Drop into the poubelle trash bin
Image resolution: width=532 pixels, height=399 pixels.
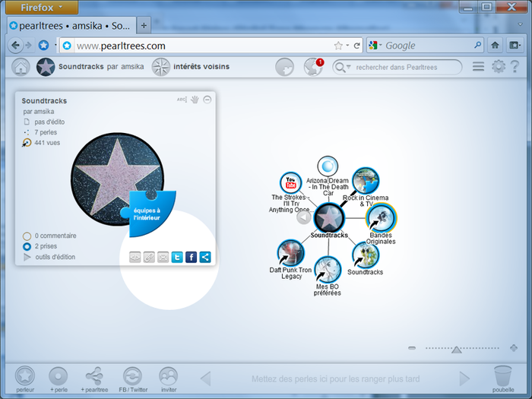502,376
